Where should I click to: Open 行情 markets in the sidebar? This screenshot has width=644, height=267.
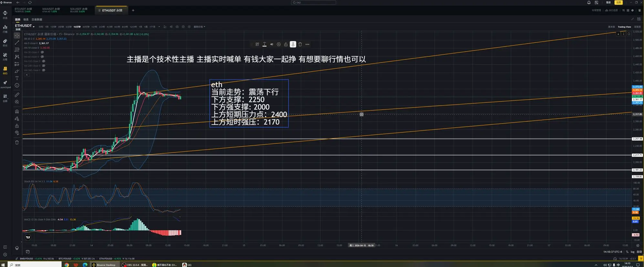point(5,29)
